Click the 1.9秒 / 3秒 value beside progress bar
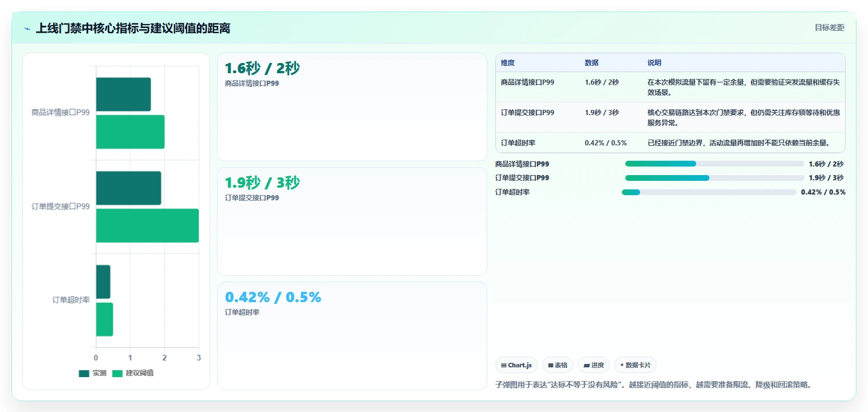The image size is (868, 412). click(826, 178)
